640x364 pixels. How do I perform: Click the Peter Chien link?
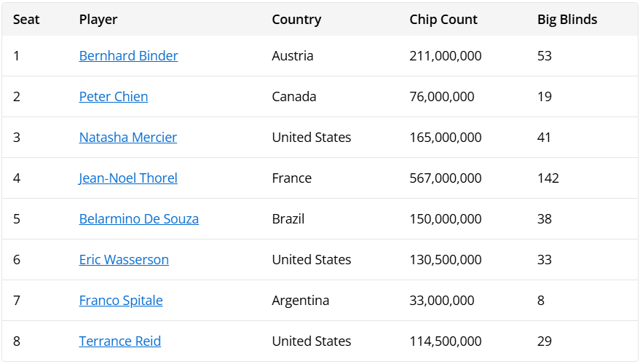coord(114,97)
